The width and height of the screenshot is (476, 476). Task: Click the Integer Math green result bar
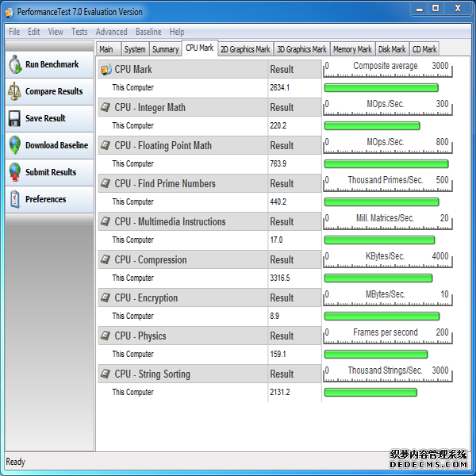(x=372, y=125)
